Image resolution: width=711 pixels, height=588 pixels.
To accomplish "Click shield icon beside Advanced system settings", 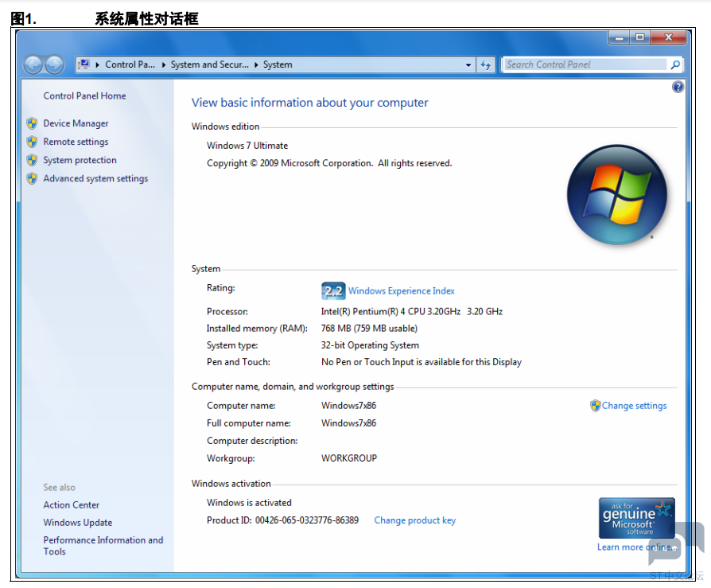I will (x=32, y=179).
